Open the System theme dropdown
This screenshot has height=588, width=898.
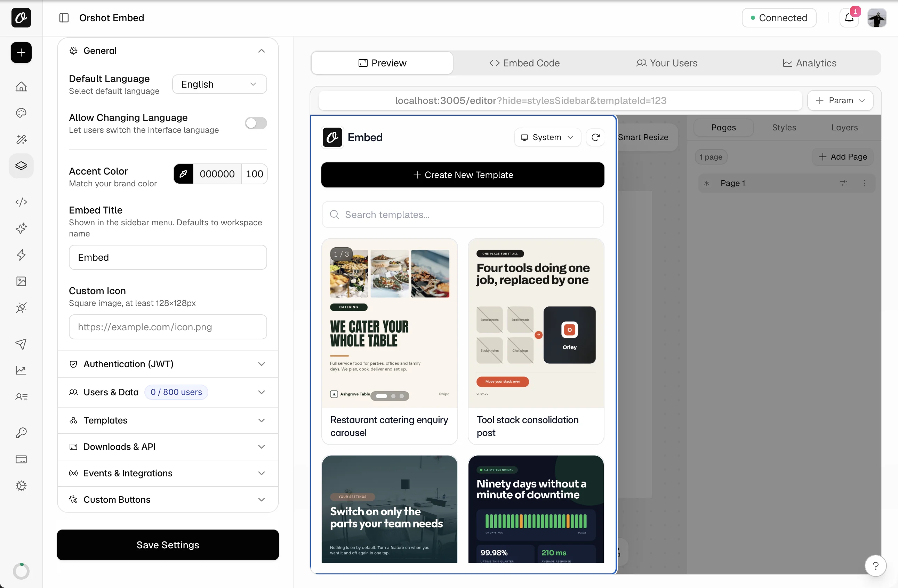(547, 137)
